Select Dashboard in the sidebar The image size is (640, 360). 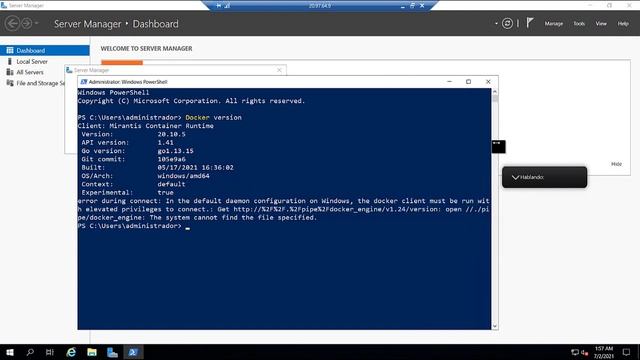pyautogui.click(x=45, y=51)
